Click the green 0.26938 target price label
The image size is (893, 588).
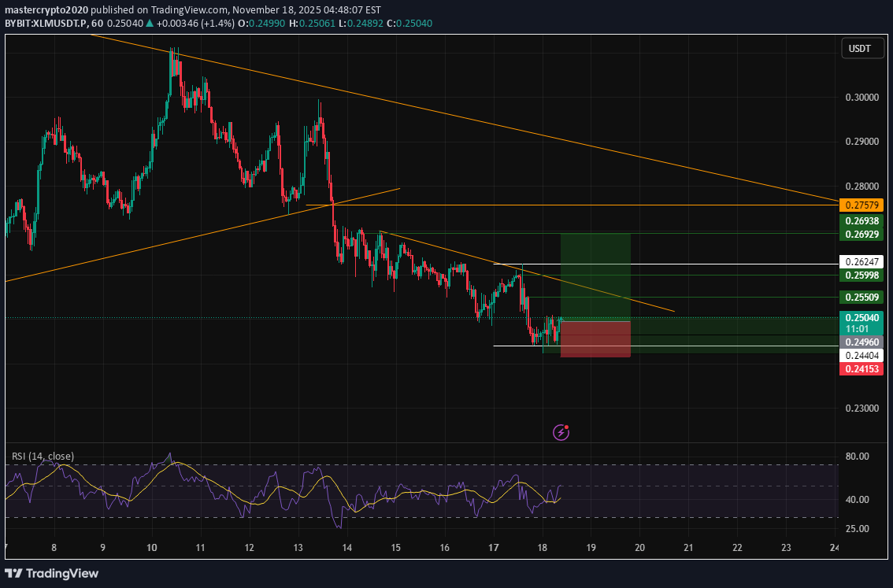pyautogui.click(x=862, y=222)
